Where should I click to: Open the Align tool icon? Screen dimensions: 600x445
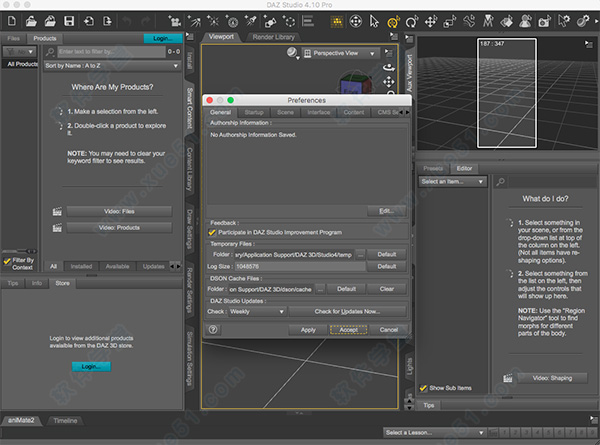tap(308, 21)
